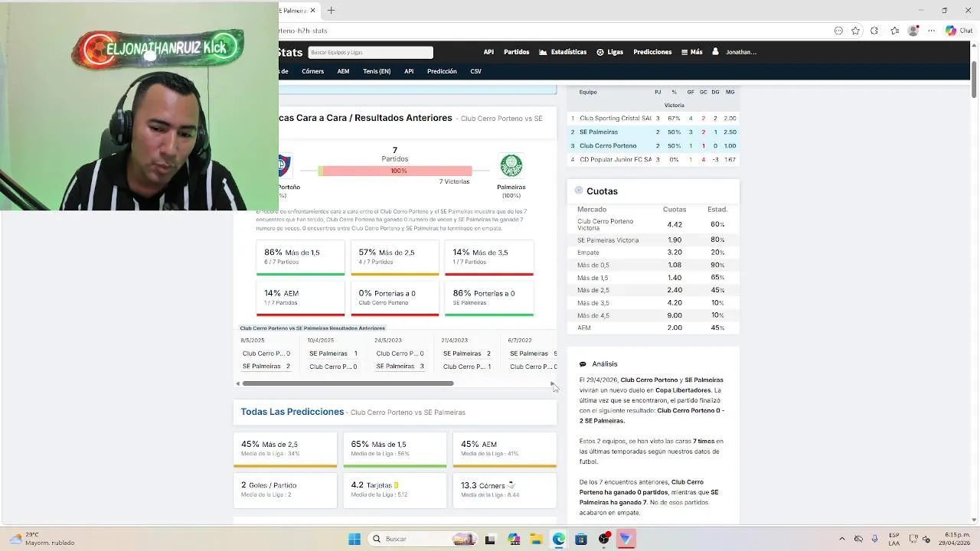Open SE Palmeiras in the standings table
Screen dimensions: 980x551
pyautogui.click(x=599, y=132)
